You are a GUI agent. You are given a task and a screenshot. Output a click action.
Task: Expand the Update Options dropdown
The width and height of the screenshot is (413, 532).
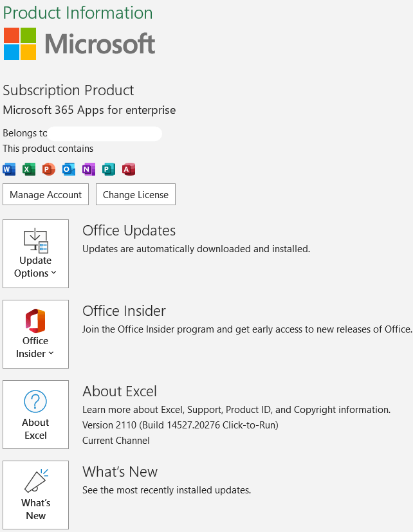tap(35, 254)
